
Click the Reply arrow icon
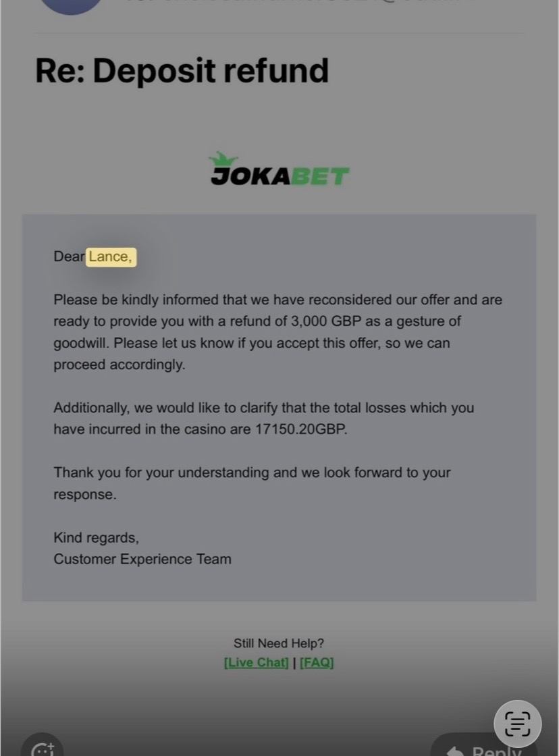(x=455, y=751)
